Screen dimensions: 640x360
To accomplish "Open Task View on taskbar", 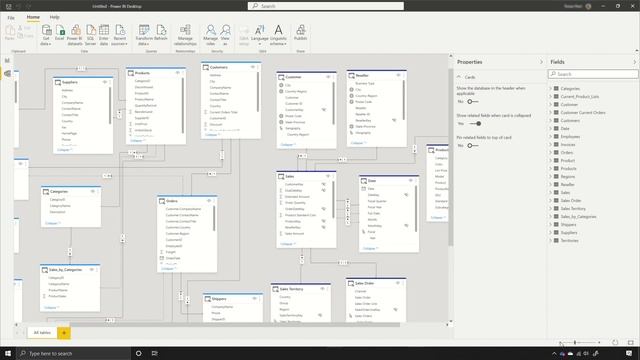I will point(155,353).
